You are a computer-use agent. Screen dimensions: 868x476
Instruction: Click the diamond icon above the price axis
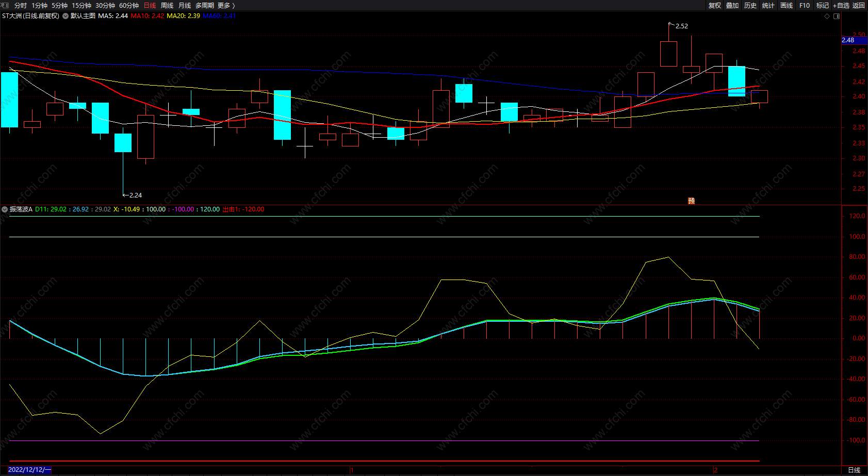click(827, 16)
